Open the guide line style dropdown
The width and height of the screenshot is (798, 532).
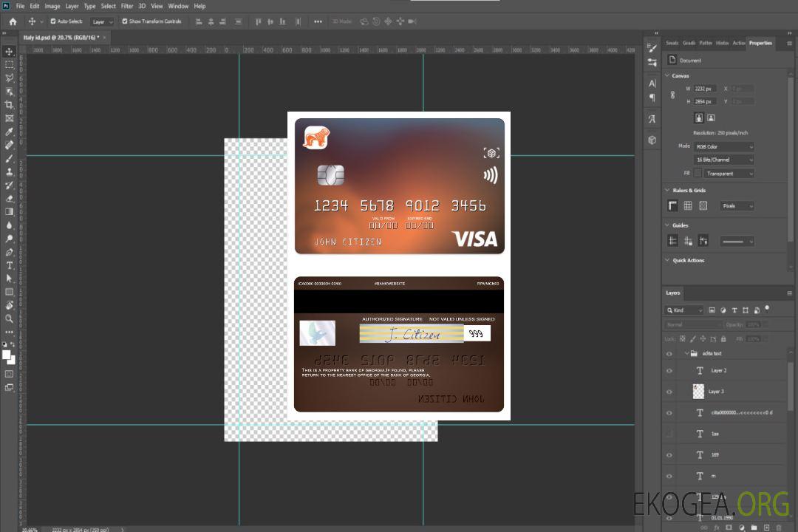click(x=737, y=242)
